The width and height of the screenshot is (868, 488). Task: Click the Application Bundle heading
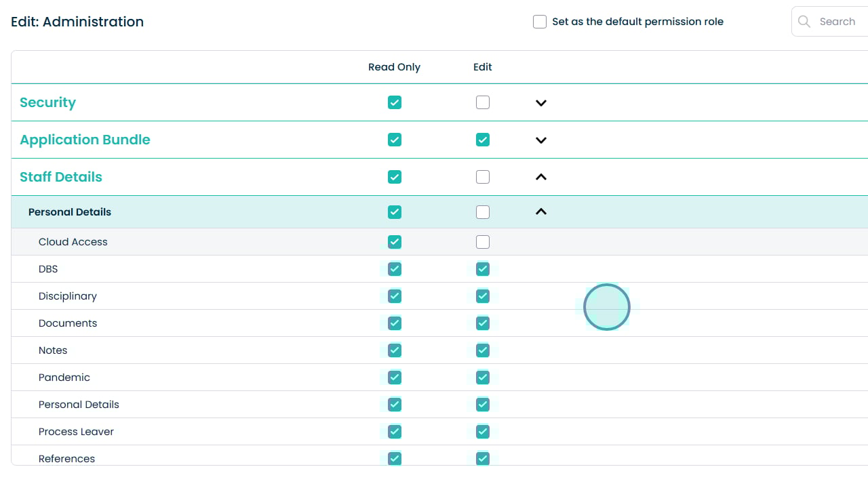(85, 140)
